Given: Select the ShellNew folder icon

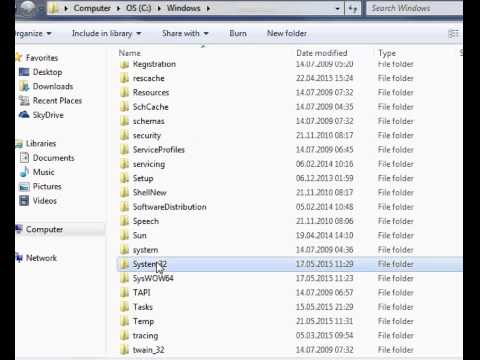Looking at the screenshot, I should [125, 192].
